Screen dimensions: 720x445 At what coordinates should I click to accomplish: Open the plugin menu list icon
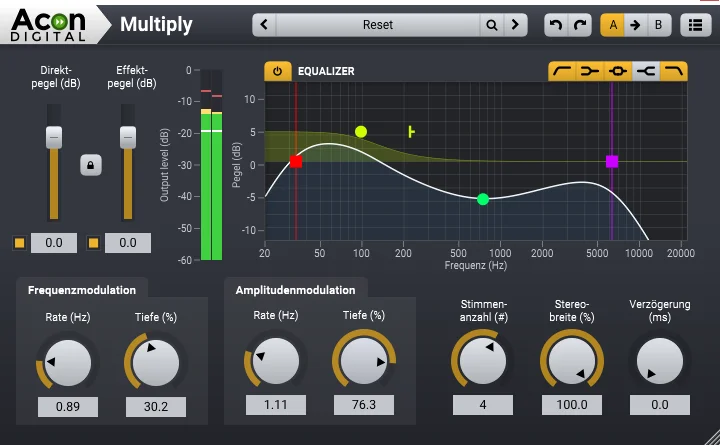click(x=696, y=25)
